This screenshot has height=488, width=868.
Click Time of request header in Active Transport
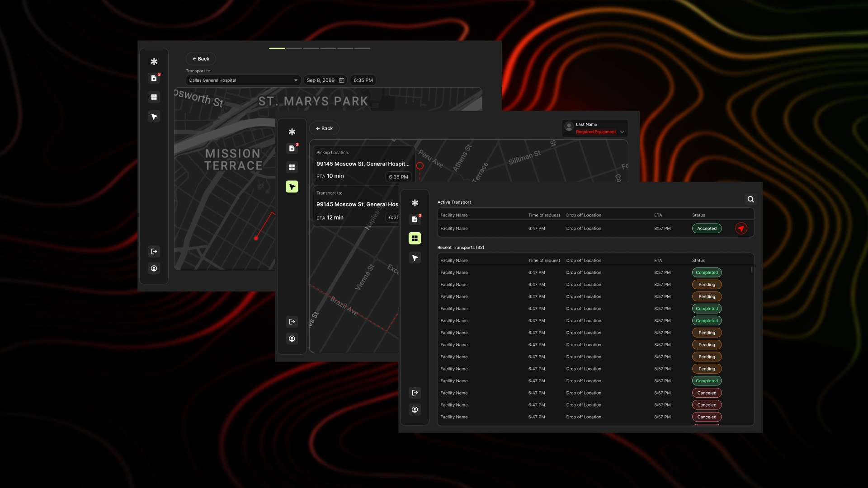click(544, 215)
